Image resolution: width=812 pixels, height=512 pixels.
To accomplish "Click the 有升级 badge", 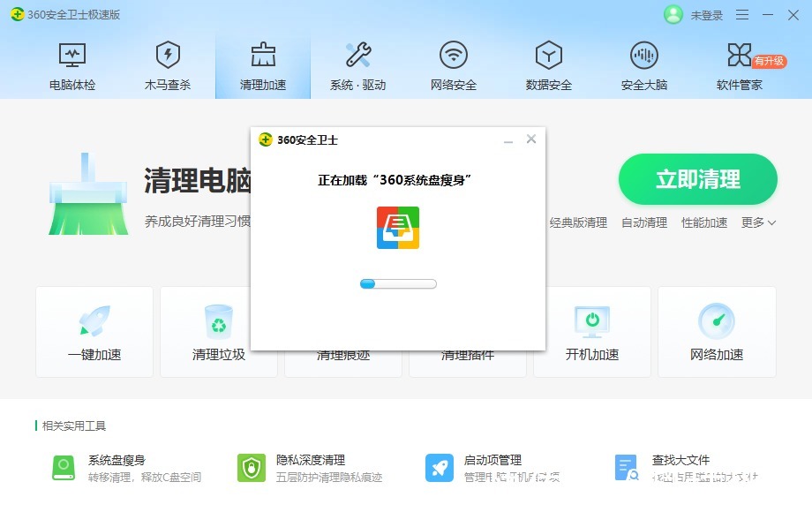I will pos(769,61).
